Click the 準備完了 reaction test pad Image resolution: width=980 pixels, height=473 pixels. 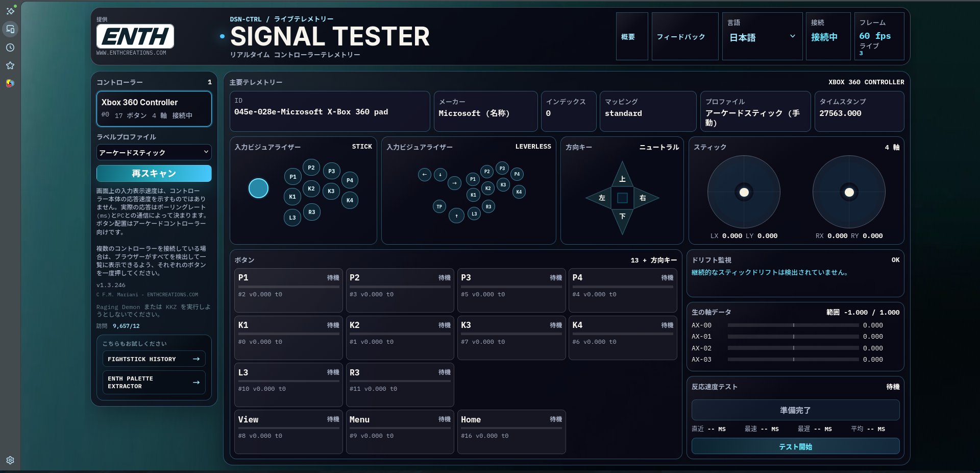(x=795, y=410)
